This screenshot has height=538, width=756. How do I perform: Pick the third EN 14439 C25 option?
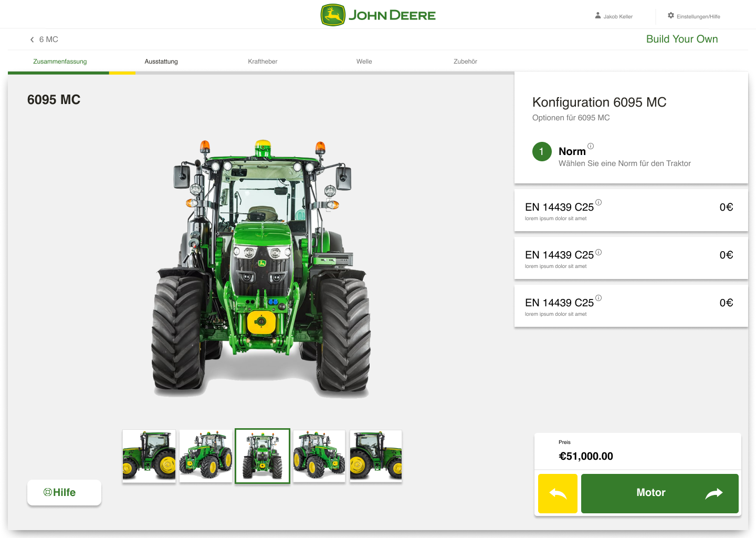tap(631, 306)
